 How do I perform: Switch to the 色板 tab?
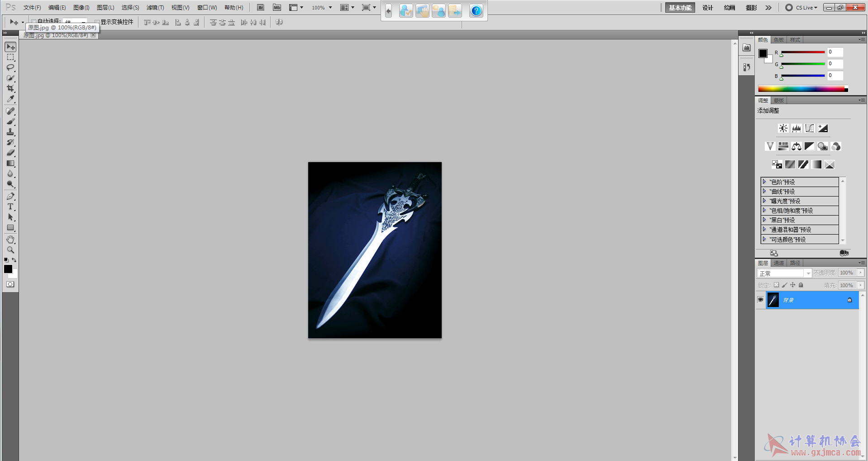779,40
